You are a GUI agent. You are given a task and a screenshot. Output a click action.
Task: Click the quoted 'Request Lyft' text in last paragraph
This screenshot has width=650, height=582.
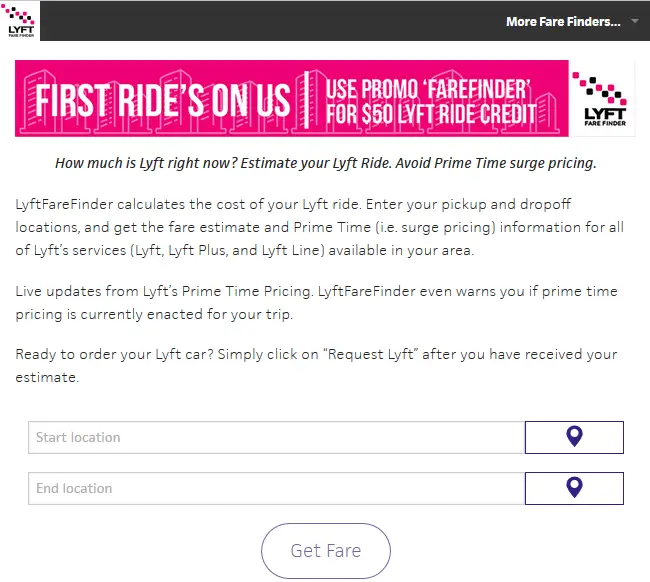pos(370,354)
